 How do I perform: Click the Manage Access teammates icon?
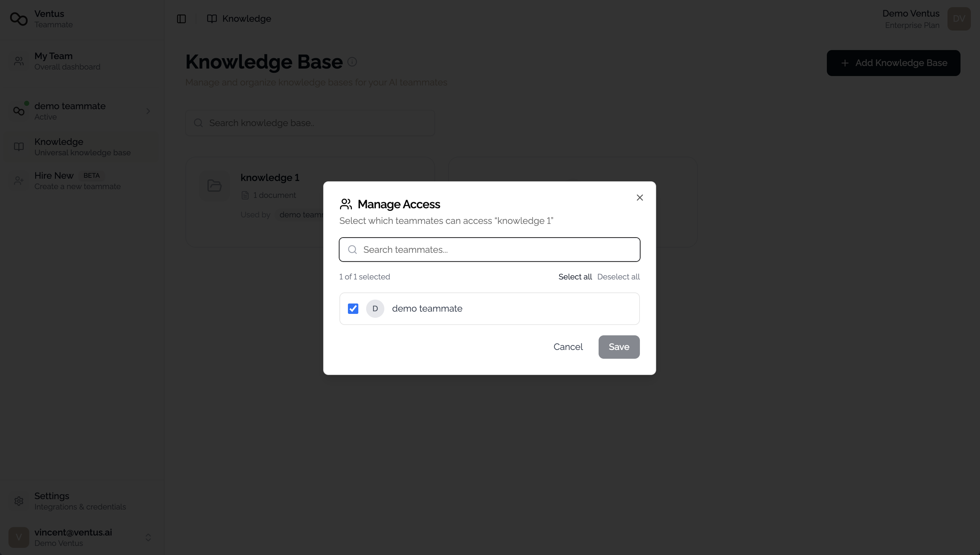pyautogui.click(x=346, y=204)
